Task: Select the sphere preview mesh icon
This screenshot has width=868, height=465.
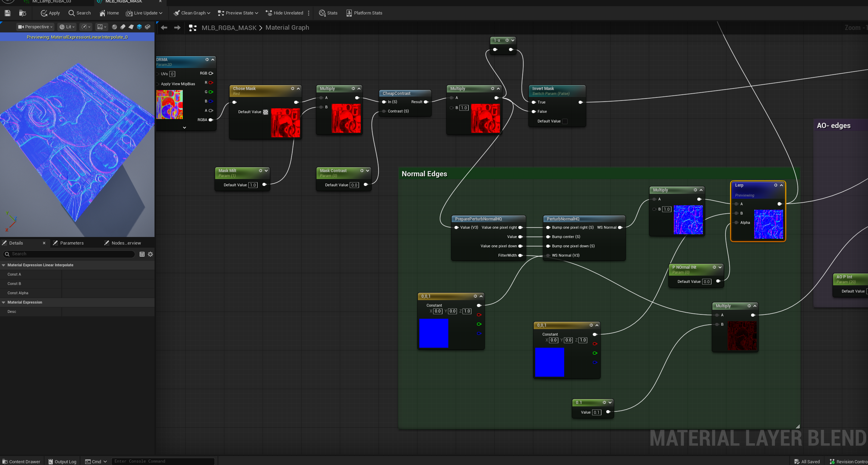Action: point(114,27)
